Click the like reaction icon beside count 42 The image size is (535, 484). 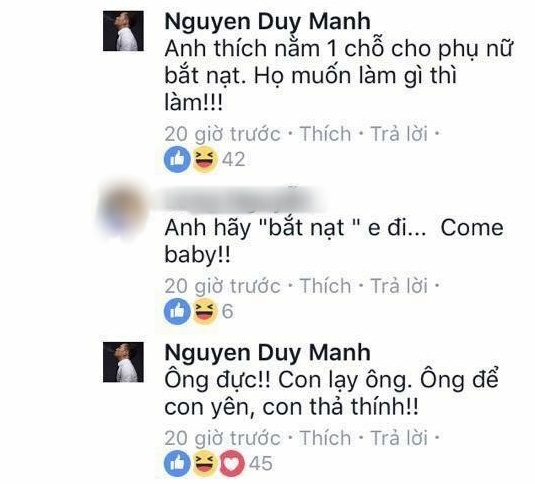click(x=177, y=159)
